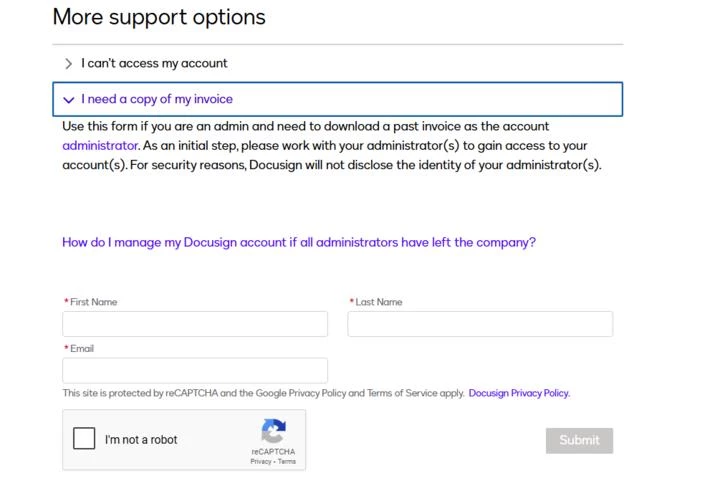Open the reCAPTCHA Terms link
Viewport: 720px width, 486px height.
287,462
